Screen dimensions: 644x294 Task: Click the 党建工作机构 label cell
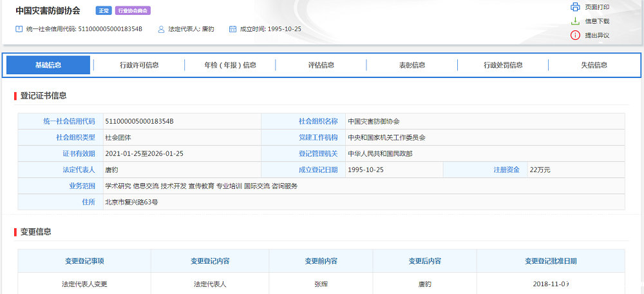click(x=303, y=137)
